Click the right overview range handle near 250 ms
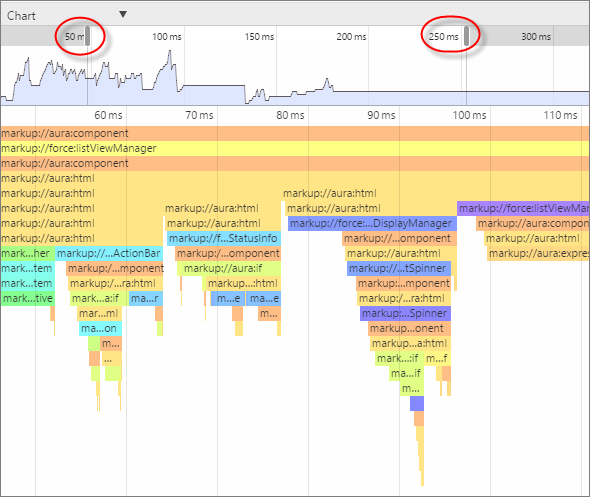 coord(466,36)
